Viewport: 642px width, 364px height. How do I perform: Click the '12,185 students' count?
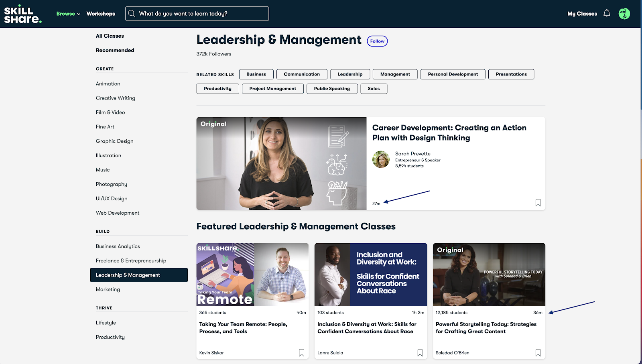point(451,313)
